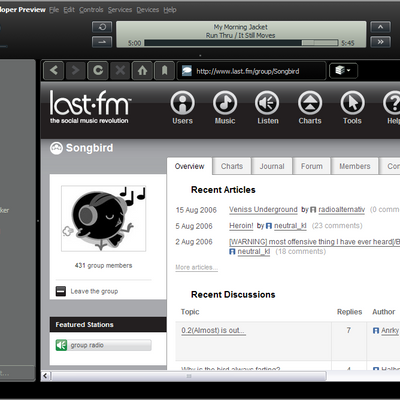Click the up arrow button beside track display

(x=380, y=27)
